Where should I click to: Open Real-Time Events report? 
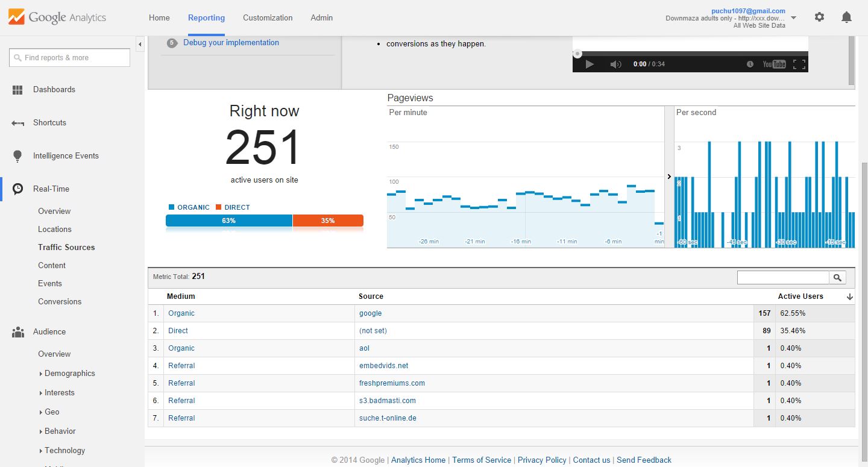tap(50, 284)
